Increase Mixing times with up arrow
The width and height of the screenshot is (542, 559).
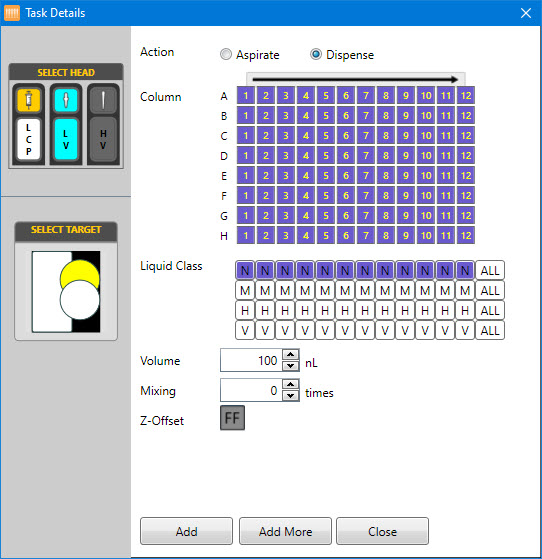coord(291,384)
